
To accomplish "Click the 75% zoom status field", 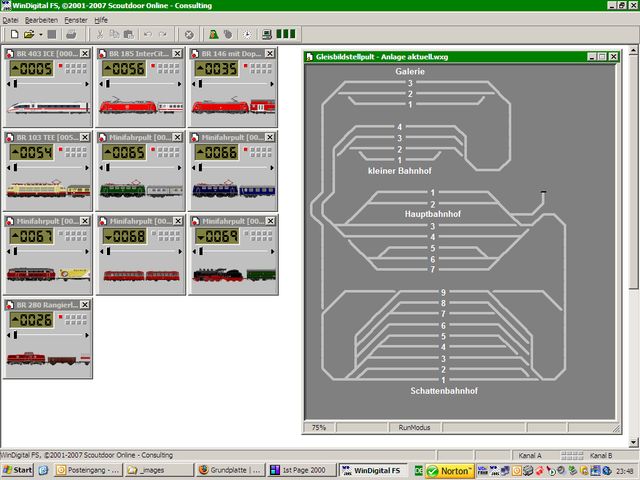I will tap(319, 427).
